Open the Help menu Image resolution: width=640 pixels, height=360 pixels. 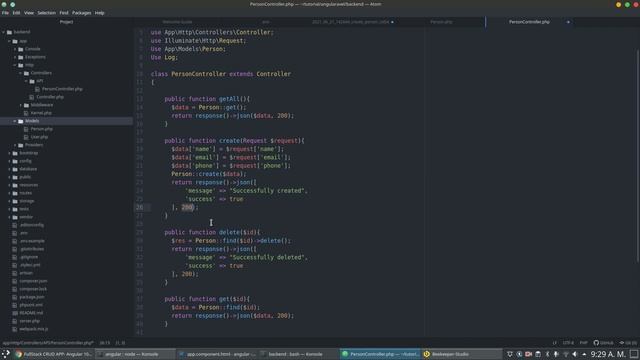(100, 13)
